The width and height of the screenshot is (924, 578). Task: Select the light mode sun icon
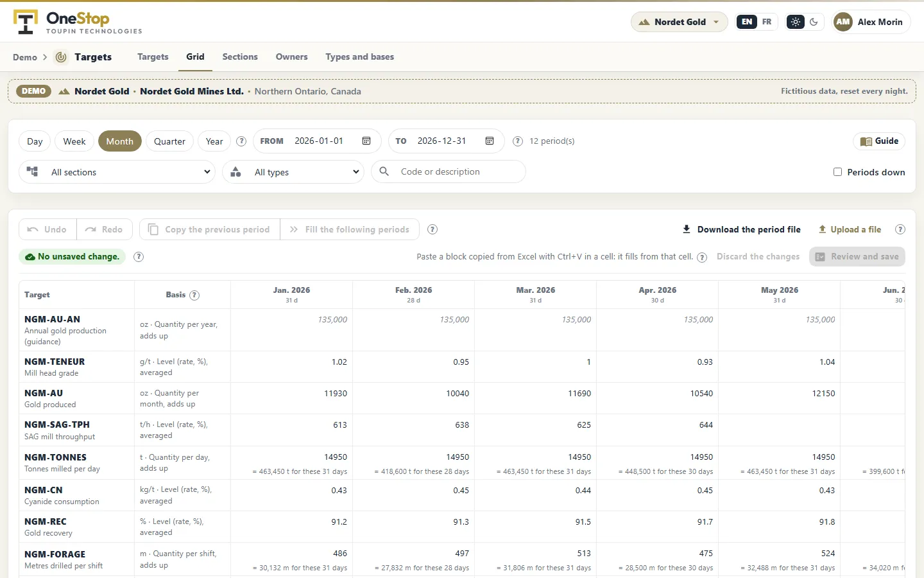click(796, 22)
